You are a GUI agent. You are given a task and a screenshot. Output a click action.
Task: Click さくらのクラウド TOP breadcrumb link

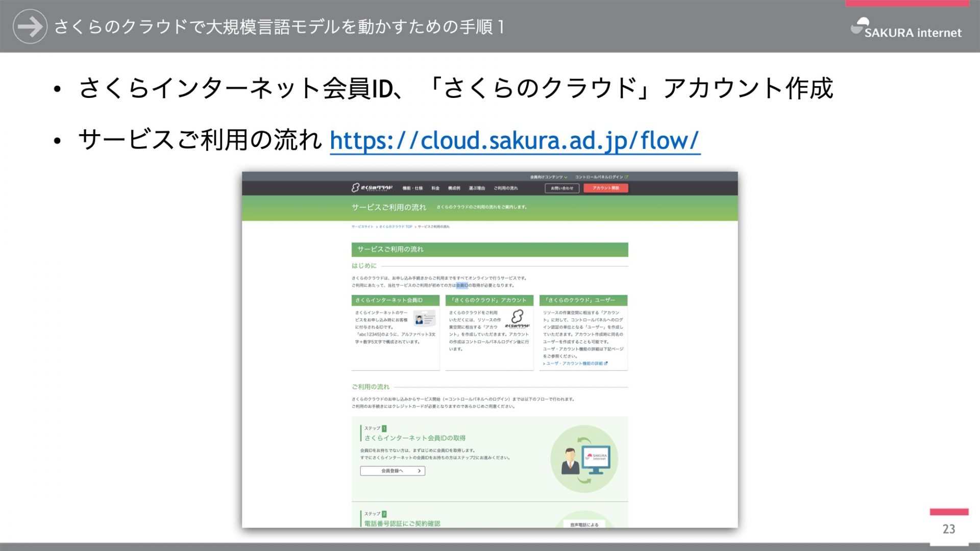[x=396, y=227]
